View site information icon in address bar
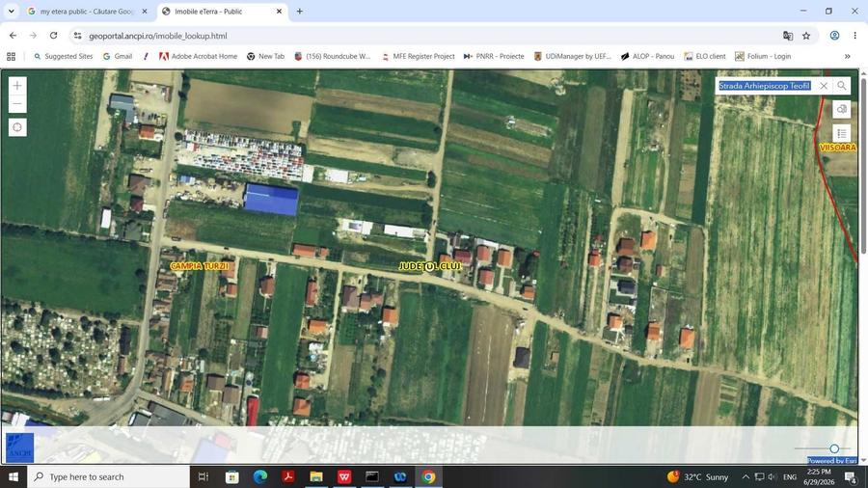 coord(77,36)
